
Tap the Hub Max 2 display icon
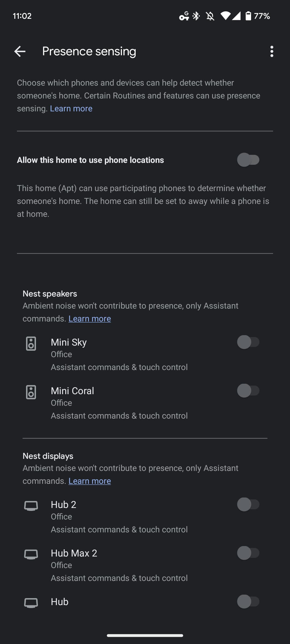(x=31, y=554)
